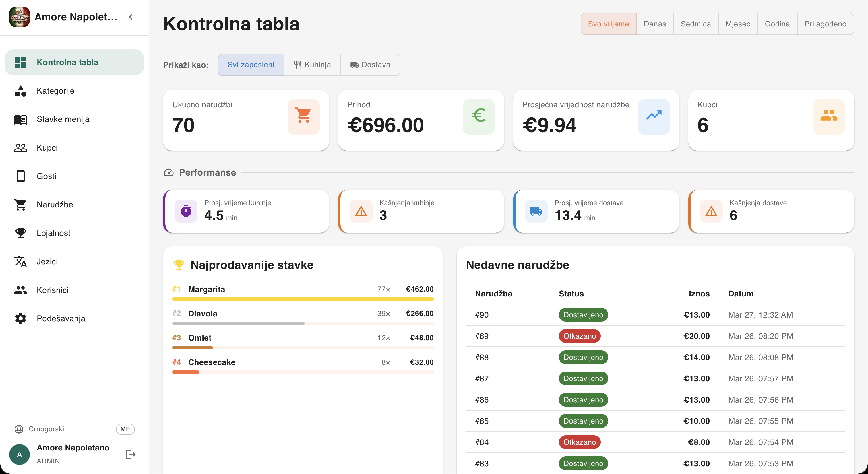This screenshot has width=868, height=474.
Task: Open Narudžbe via the cart icon
Action: [x=21, y=205]
